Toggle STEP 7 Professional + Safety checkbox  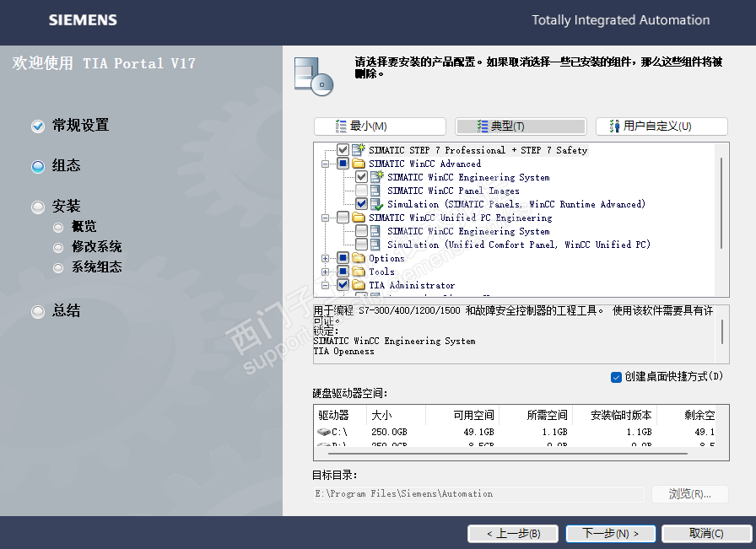[x=343, y=150]
